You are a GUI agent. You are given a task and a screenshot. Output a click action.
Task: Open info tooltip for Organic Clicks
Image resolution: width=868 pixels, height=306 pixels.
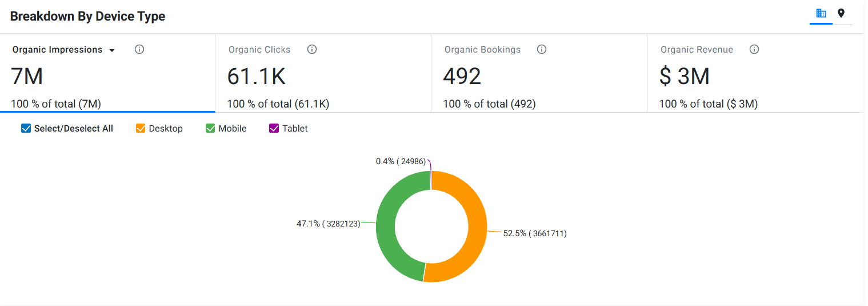click(x=312, y=49)
